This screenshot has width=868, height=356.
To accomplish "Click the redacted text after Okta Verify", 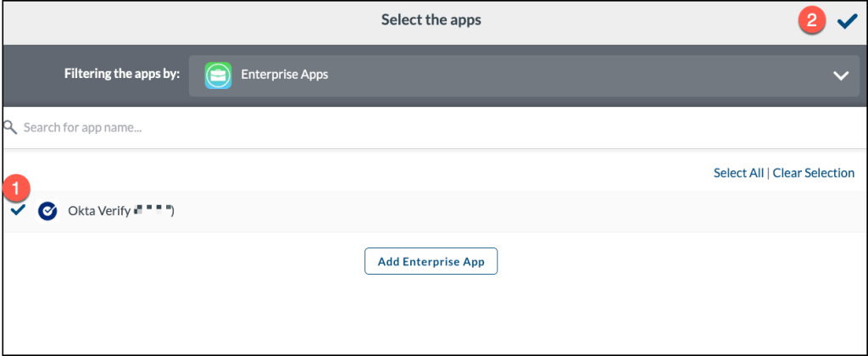I will [154, 209].
